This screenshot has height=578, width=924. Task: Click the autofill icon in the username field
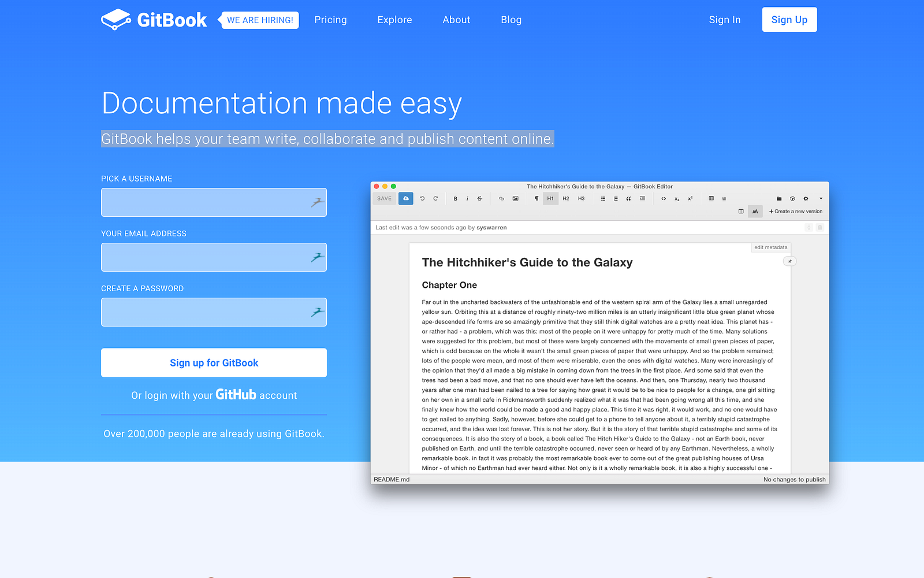tap(317, 202)
